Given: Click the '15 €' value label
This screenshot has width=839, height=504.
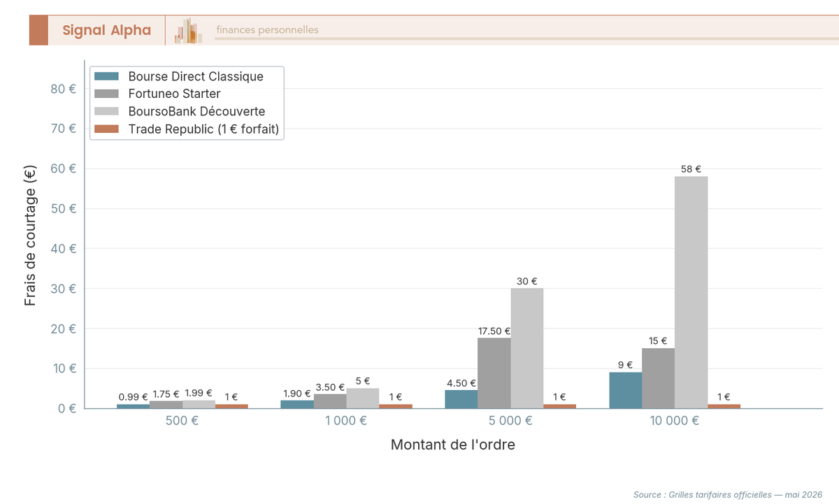Looking at the screenshot, I should click(658, 341).
